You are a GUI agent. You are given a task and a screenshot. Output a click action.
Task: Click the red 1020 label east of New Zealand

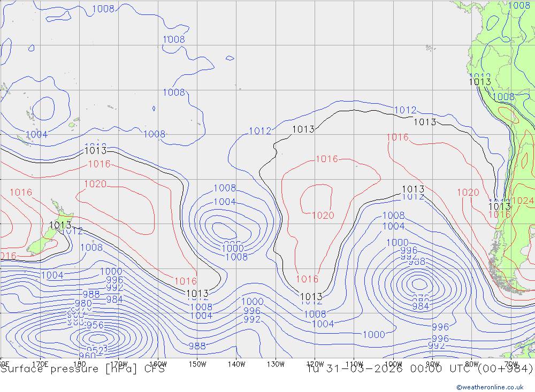pyautogui.click(x=95, y=184)
